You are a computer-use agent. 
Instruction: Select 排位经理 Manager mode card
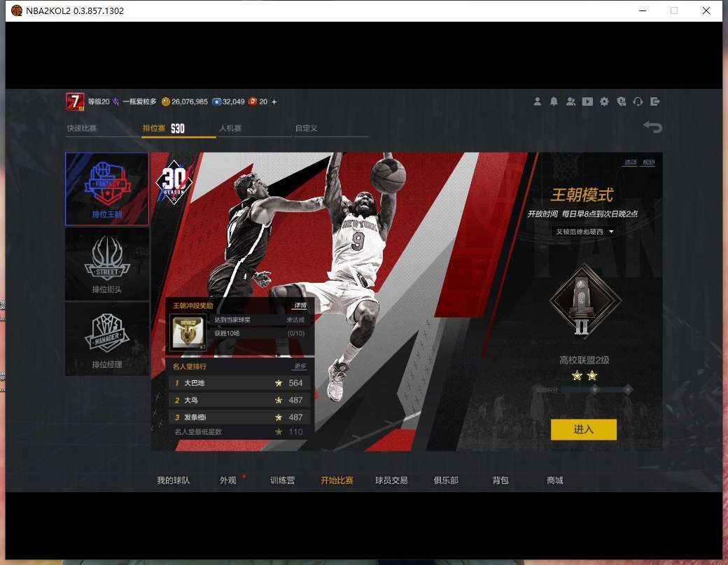107,339
